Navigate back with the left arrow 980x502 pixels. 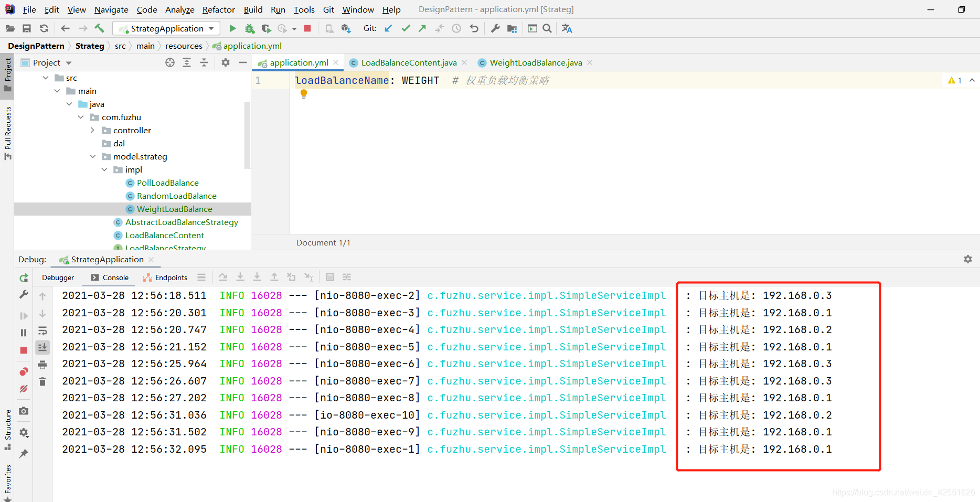[65, 28]
